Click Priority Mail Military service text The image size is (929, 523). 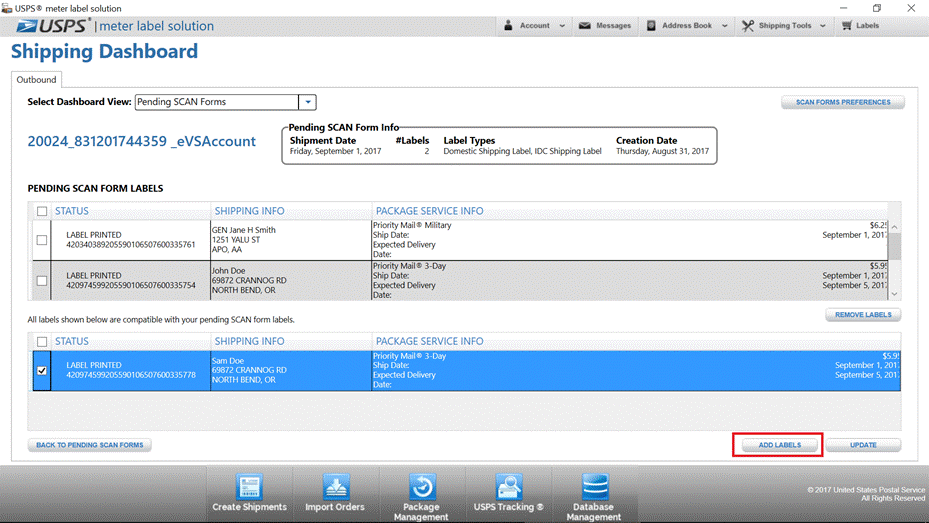[x=412, y=225]
